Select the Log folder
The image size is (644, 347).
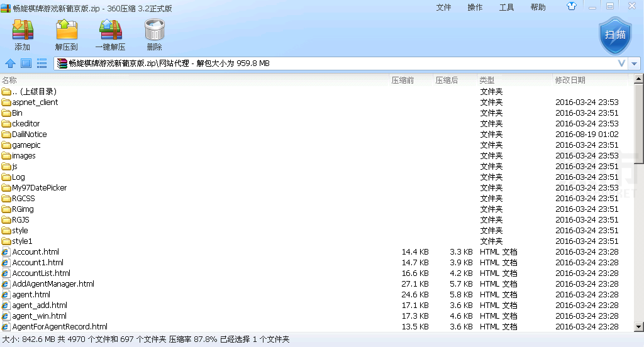pos(316,177)
